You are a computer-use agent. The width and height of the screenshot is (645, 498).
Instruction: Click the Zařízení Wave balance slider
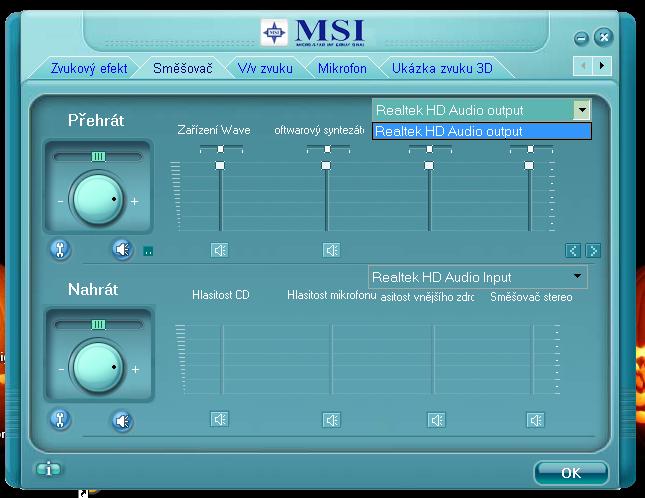tap(221, 149)
